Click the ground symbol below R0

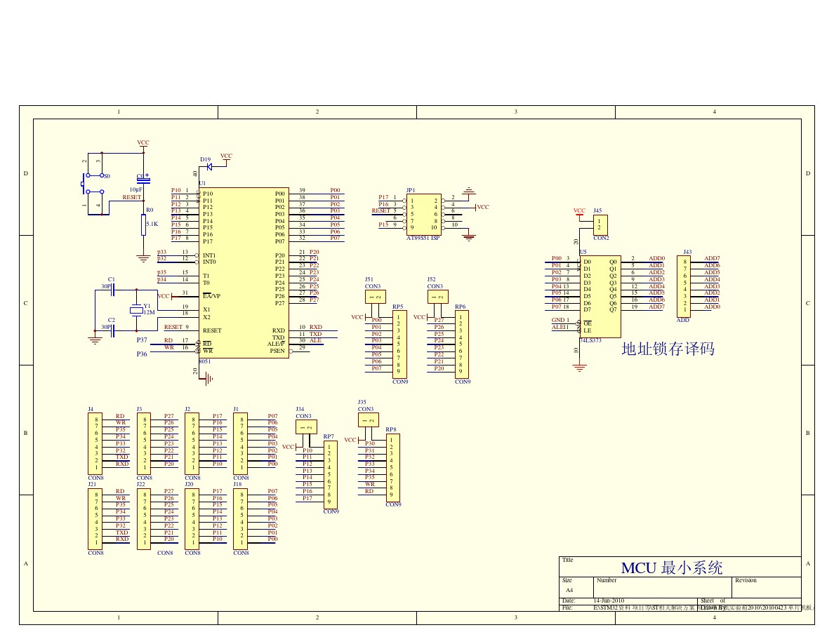pos(144,259)
